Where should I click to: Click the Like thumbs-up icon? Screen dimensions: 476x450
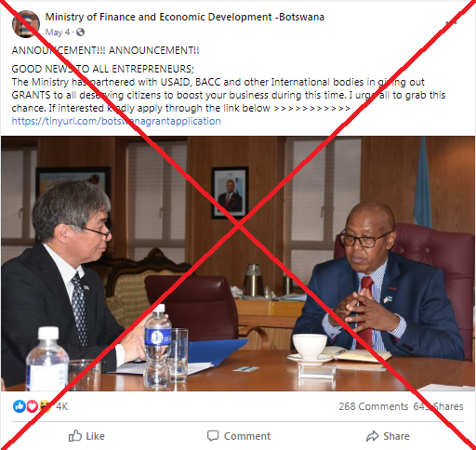pos(75,436)
